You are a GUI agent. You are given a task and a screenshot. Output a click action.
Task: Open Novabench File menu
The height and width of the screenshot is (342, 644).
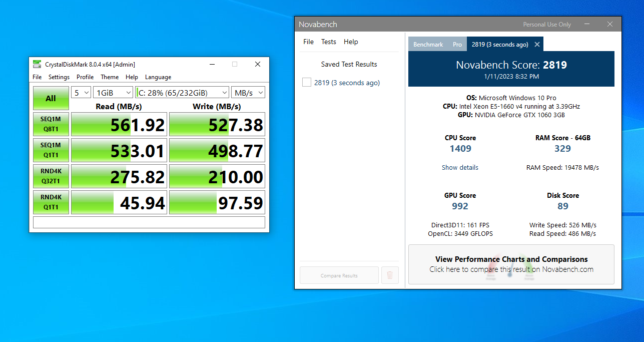pyautogui.click(x=308, y=42)
